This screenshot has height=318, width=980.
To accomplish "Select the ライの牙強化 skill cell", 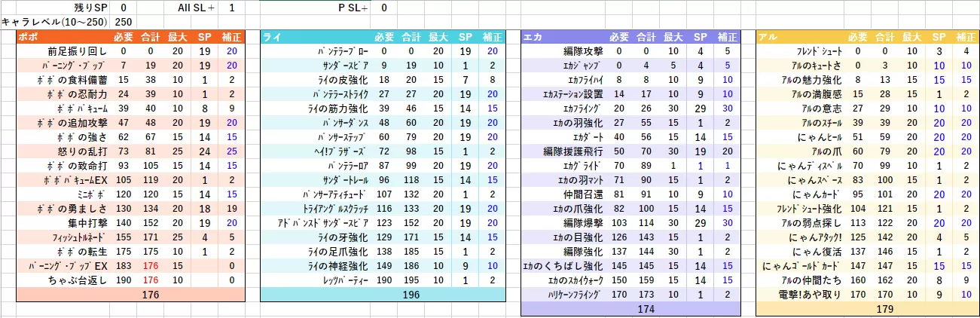I will click(316, 237).
